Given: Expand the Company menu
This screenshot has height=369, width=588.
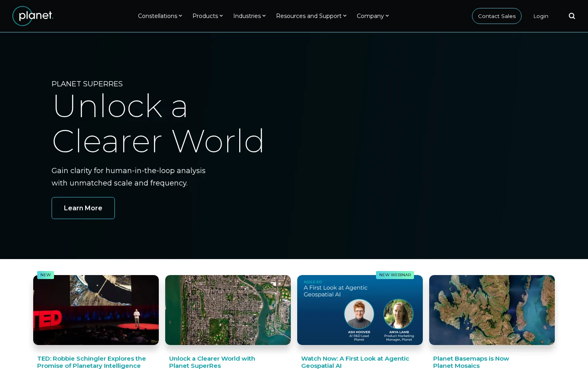Looking at the screenshot, I should coord(373,16).
